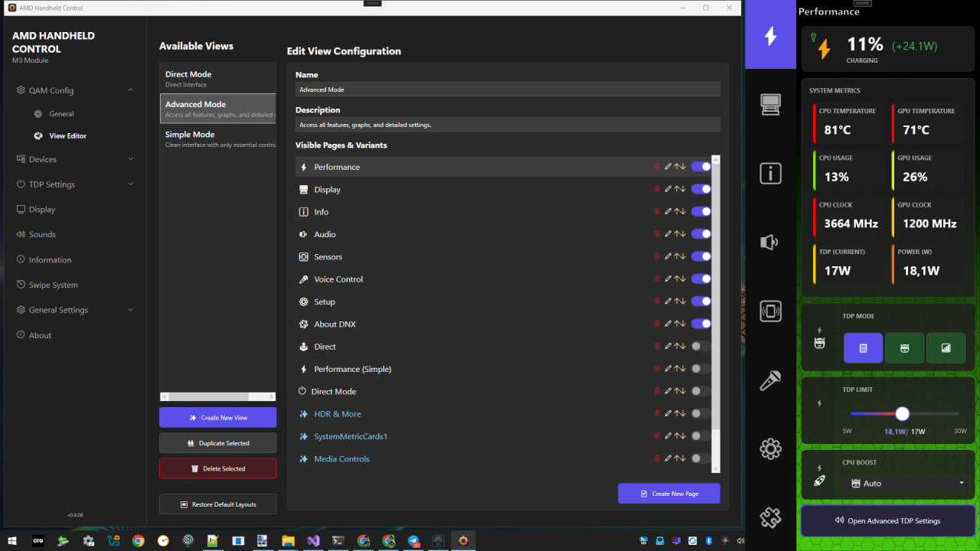Viewport: 980px width, 551px height.
Task: Expand the General Settings section
Action: pyautogui.click(x=75, y=310)
